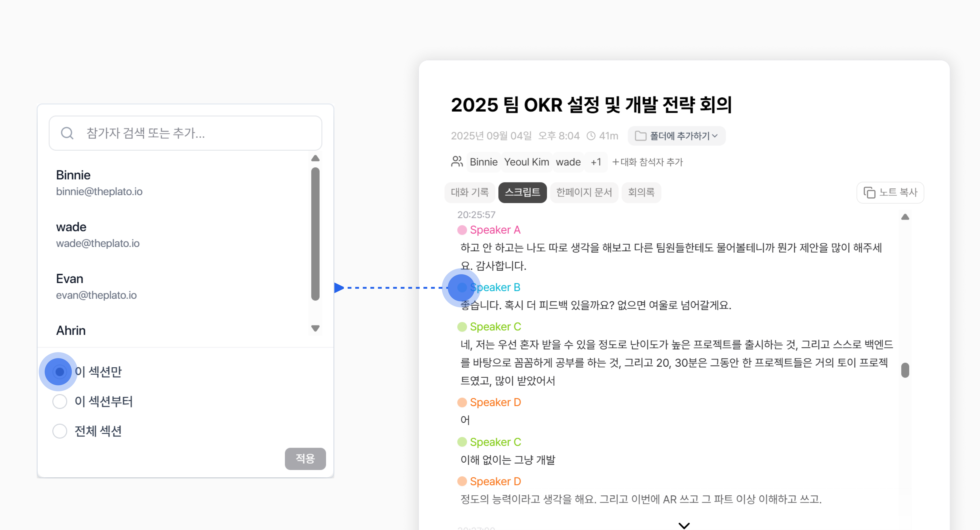
Task: Click the folder icon in 폴더에 추가하기
Action: pos(641,136)
